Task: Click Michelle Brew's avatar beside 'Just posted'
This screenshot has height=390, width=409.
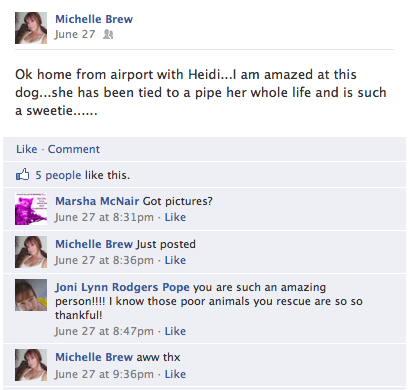Action: coord(31,252)
